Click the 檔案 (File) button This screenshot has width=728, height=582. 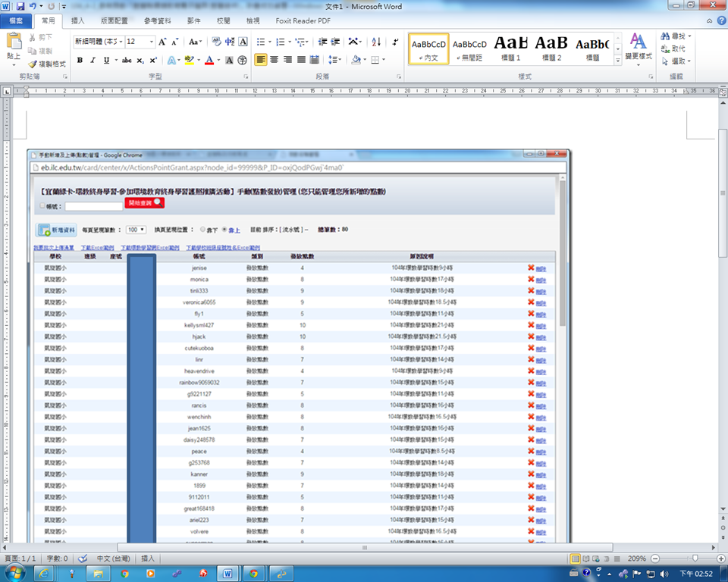coord(16,20)
